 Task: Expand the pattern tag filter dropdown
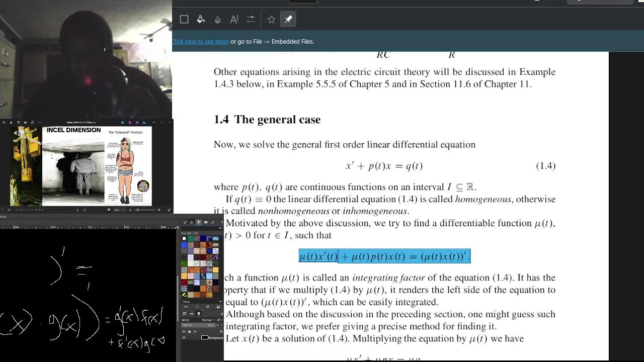pyautogui.click(x=220, y=228)
